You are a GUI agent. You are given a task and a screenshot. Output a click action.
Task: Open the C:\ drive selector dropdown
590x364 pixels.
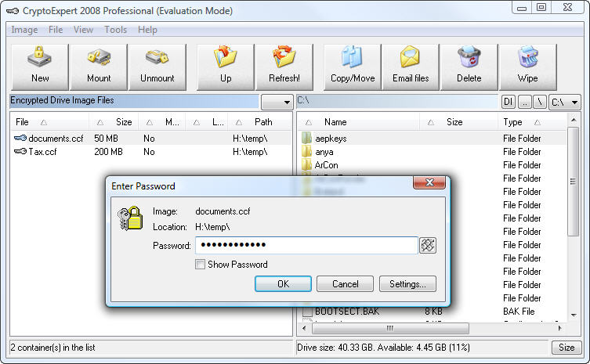pyautogui.click(x=565, y=102)
